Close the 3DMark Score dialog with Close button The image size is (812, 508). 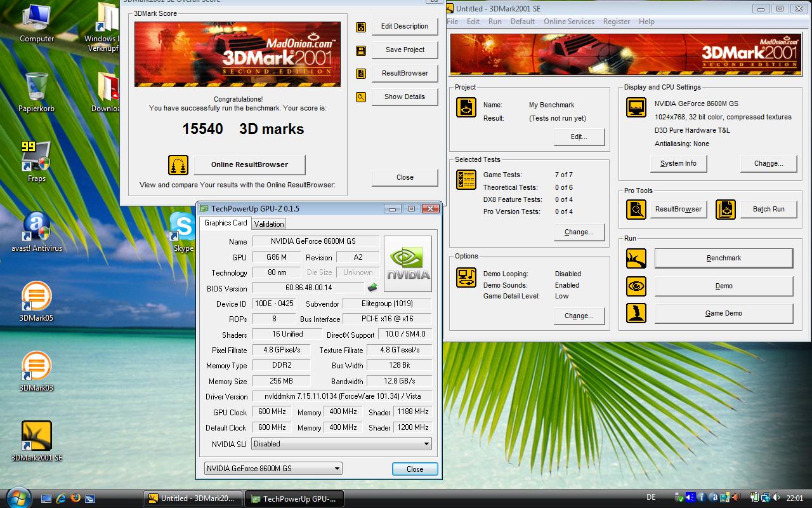405,178
